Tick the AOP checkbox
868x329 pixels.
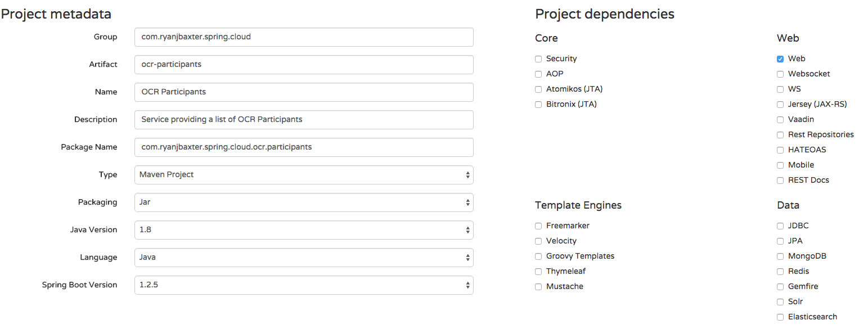pyautogui.click(x=538, y=74)
